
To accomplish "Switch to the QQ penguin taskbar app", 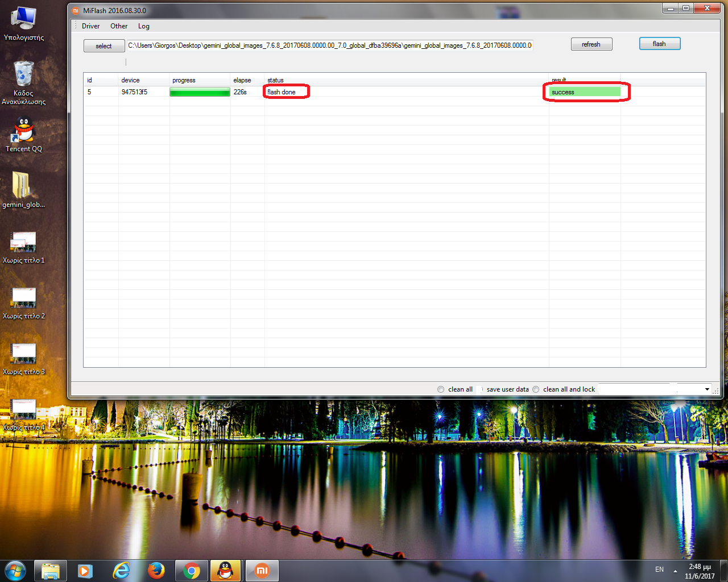I will pyautogui.click(x=226, y=571).
